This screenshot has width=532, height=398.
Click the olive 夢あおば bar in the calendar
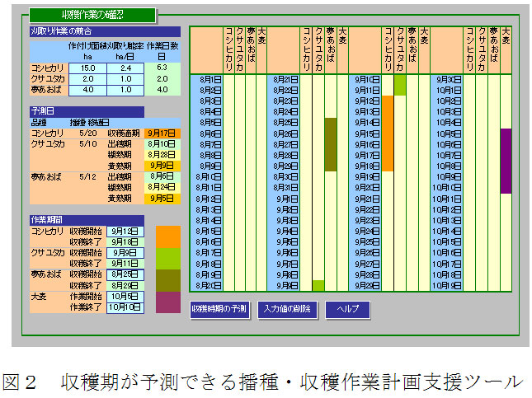pos(330,143)
